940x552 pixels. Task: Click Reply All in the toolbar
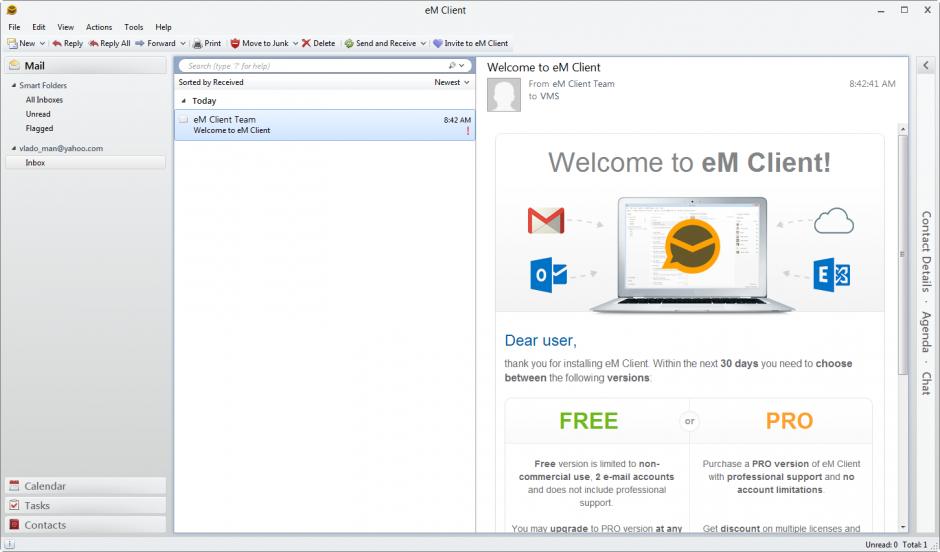click(x=109, y=43)
